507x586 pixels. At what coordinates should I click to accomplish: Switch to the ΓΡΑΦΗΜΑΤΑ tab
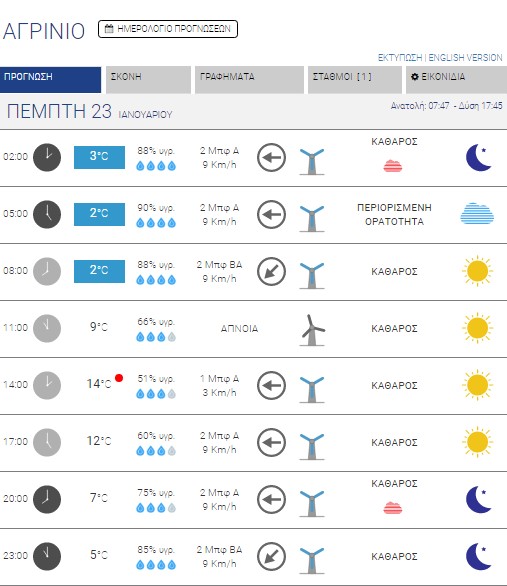click(x=249, y=80)
